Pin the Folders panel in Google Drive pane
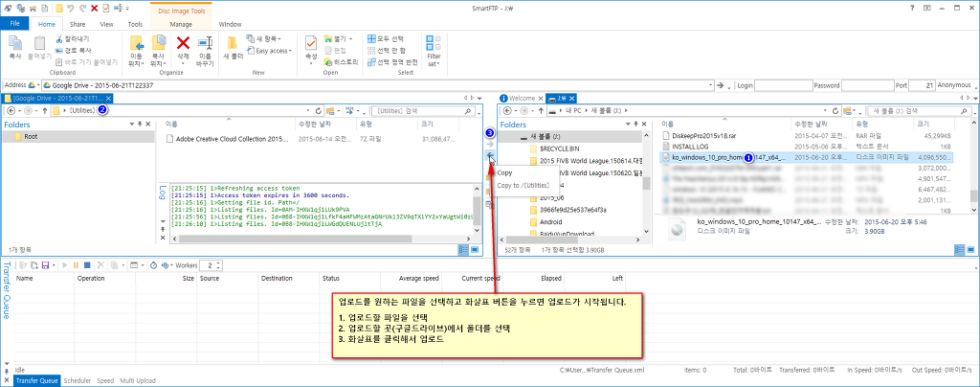 point(140,125)
